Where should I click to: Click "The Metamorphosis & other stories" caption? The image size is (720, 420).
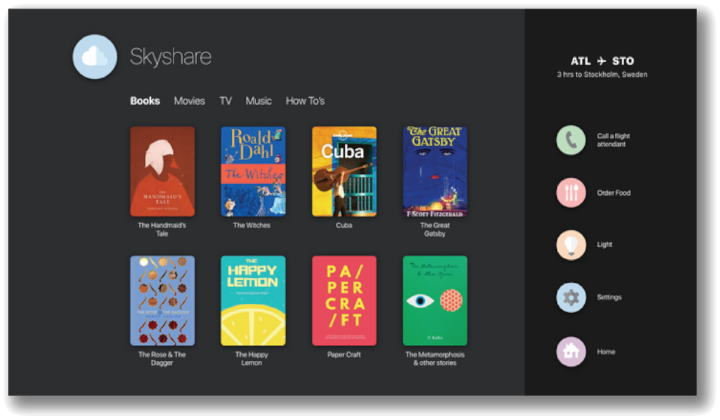click(x=435, y=358)
